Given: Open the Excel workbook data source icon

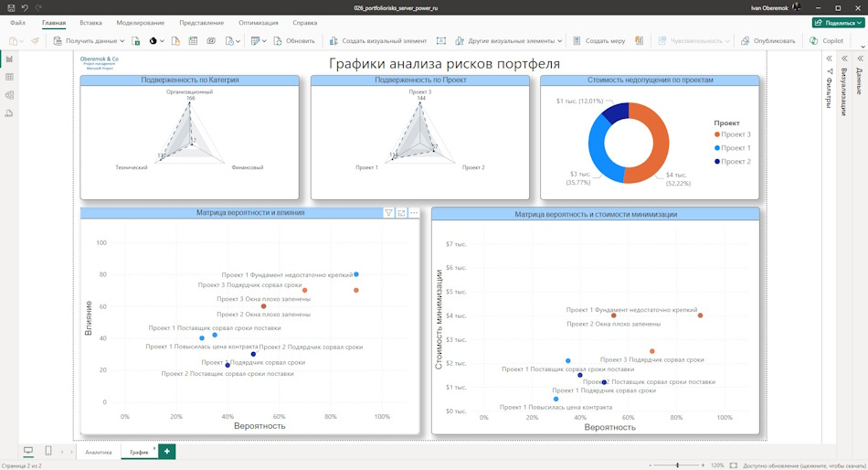Looking at the screenshot, I should [x=135, y=41].
